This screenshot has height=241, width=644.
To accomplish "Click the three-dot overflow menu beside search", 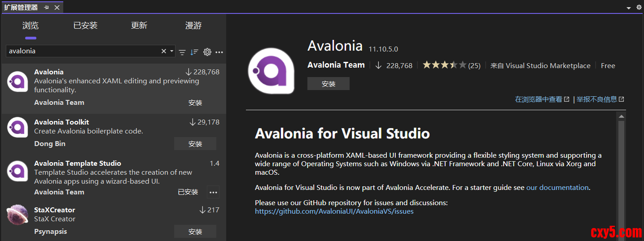I will tap(219, 52).
